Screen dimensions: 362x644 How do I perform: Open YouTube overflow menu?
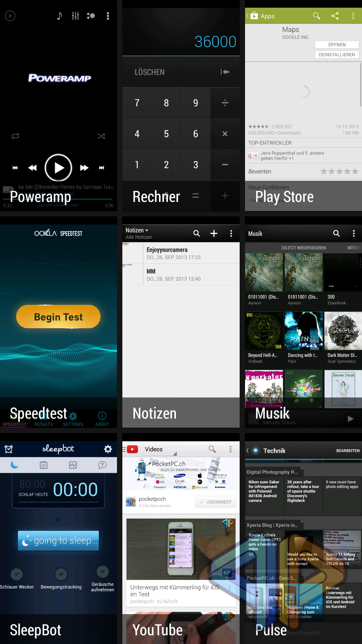[x=230, y=449]
